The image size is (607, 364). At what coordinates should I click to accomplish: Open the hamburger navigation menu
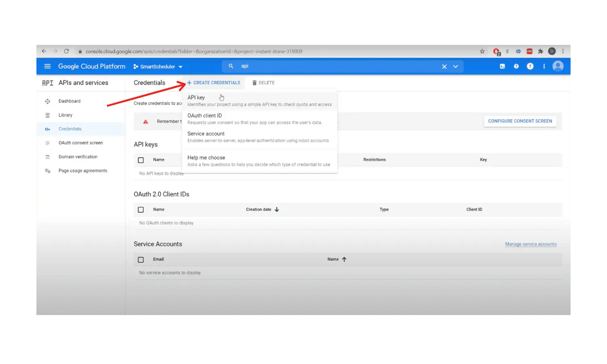pyautogui.click(x=47, y=66)
